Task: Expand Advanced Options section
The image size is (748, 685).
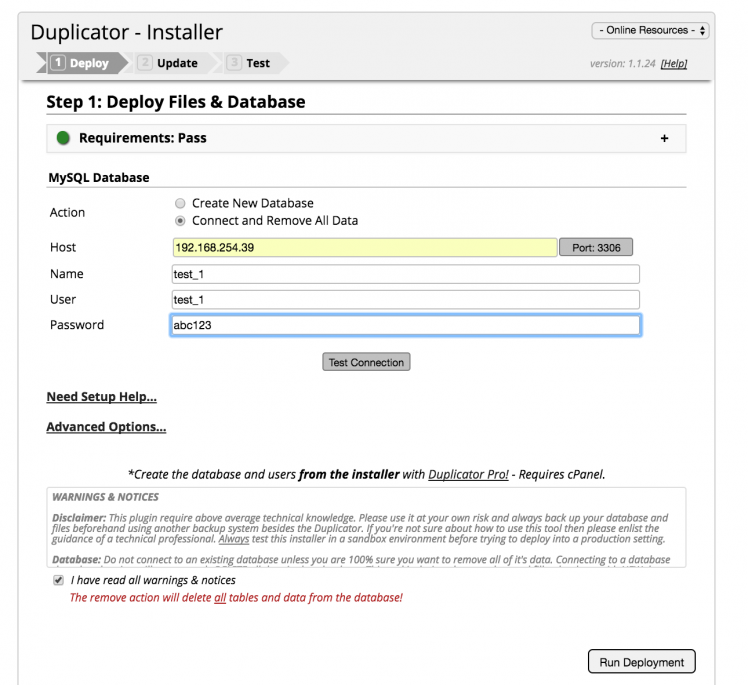Action: (x=106, y=427)
